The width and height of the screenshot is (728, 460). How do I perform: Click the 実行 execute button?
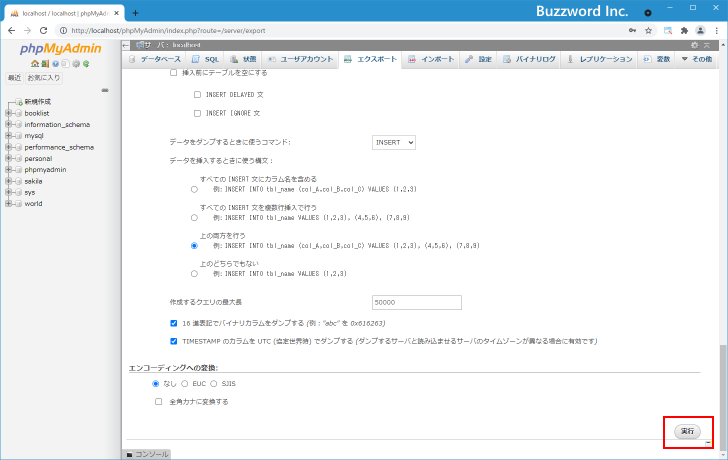pos(687,431)
